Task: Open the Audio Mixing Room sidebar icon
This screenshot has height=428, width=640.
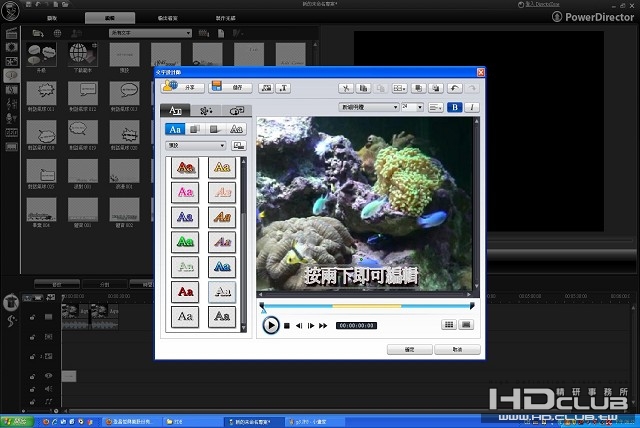Action: [11, 104]
